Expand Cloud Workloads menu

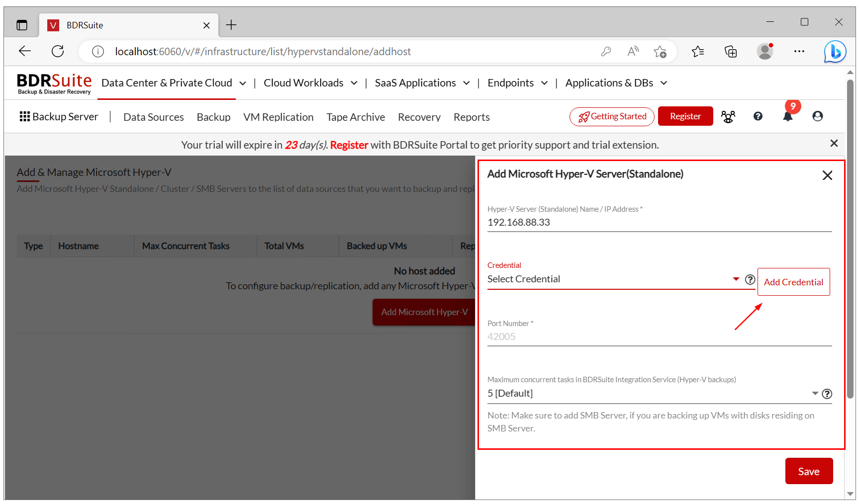pyautogui.click(x=310, y=83)
